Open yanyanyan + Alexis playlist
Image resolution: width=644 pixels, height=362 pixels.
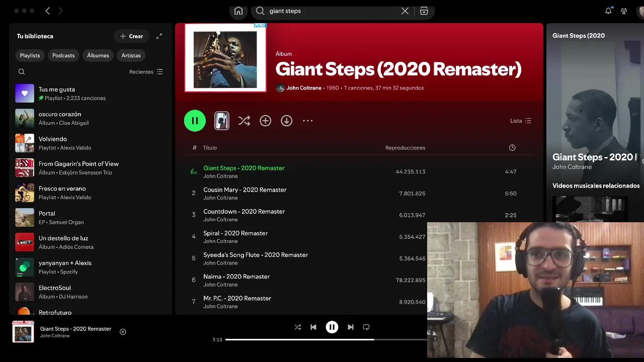pyautogui.click(x=91, y=267)
